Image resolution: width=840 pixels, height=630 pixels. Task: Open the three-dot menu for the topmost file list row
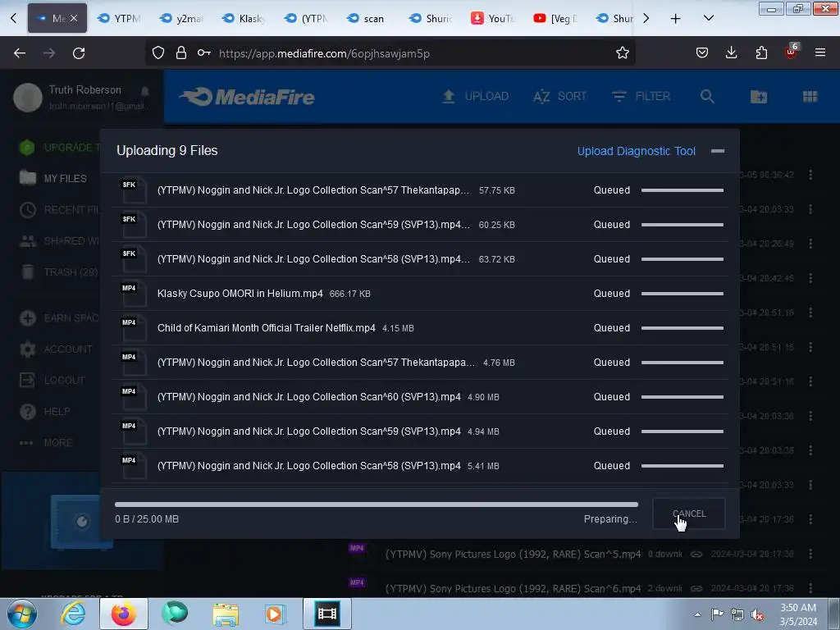pyautogui.click(x=810, y=175)
